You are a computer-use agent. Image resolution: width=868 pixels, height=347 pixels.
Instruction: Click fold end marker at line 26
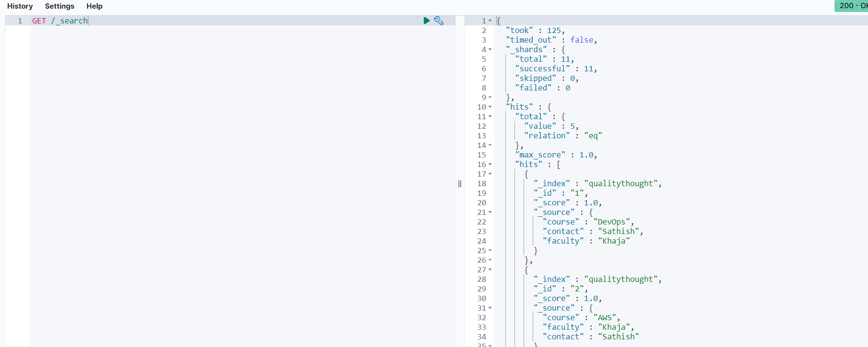pos(490,260)
